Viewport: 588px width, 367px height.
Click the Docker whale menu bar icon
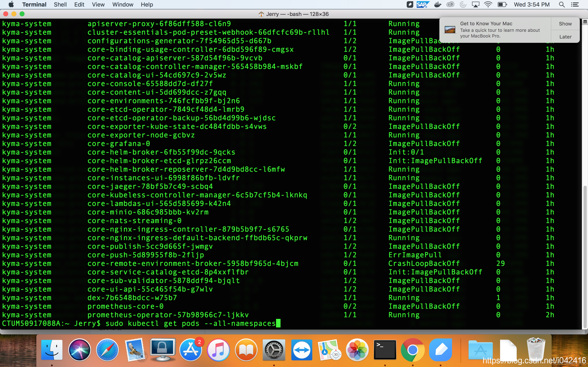click(x=438, y=4)
